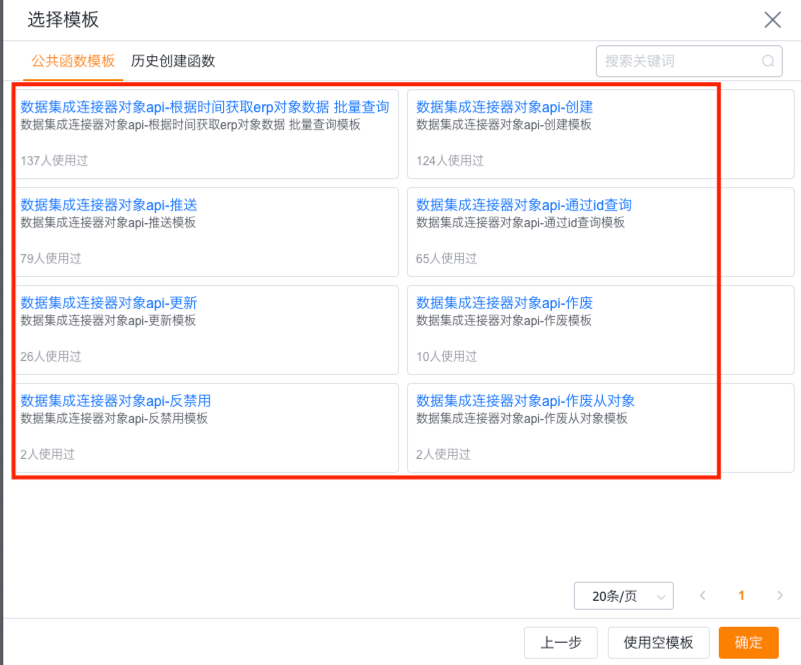Open template 数据集成连接器对象api-作废
801x665 pixels.
(504, 303)
